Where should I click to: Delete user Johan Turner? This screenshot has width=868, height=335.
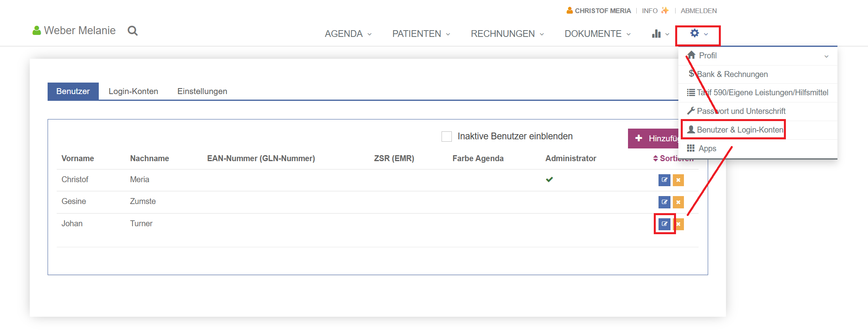click(679, 224)
